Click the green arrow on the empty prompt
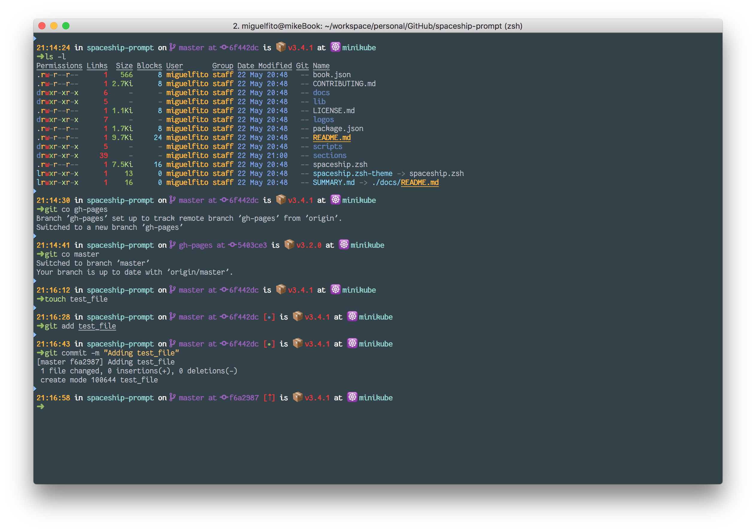The image size is (756, 532). (41, 407)
